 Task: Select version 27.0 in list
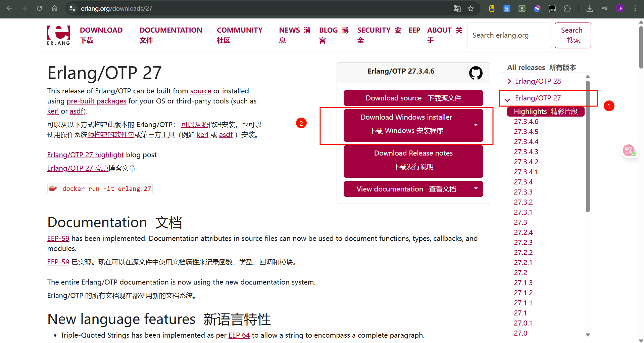coord(521,333)
